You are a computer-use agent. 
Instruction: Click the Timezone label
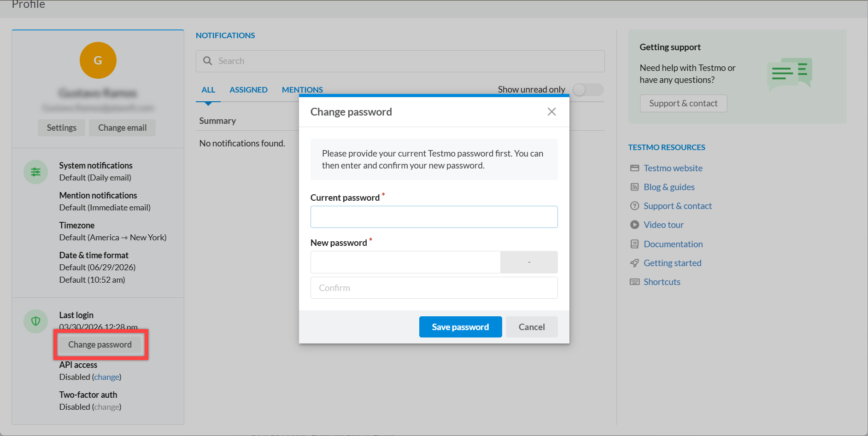pyautogui.click(x=77, y=225)
